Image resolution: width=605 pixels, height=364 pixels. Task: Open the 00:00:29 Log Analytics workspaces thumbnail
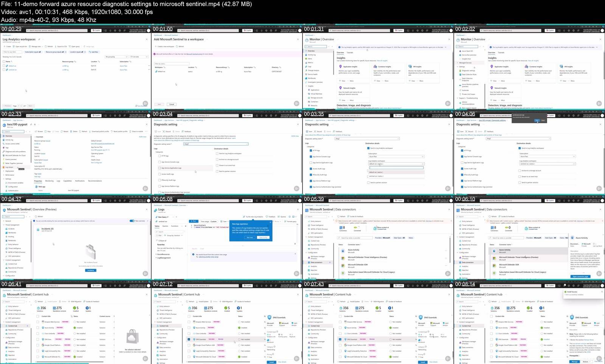pos(76,68)
